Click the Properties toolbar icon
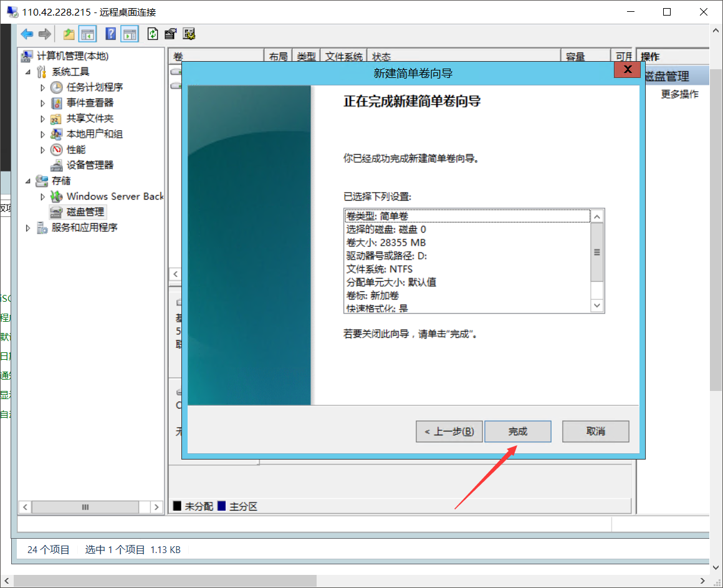Viewport: 723px width, 588px height. (x=171, y=34)
